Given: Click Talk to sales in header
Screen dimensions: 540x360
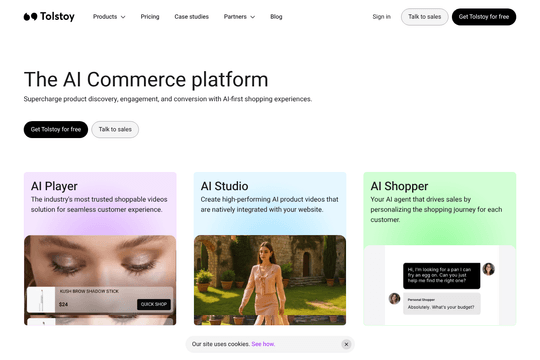Looking at the screenshot, I should point(424,17).
